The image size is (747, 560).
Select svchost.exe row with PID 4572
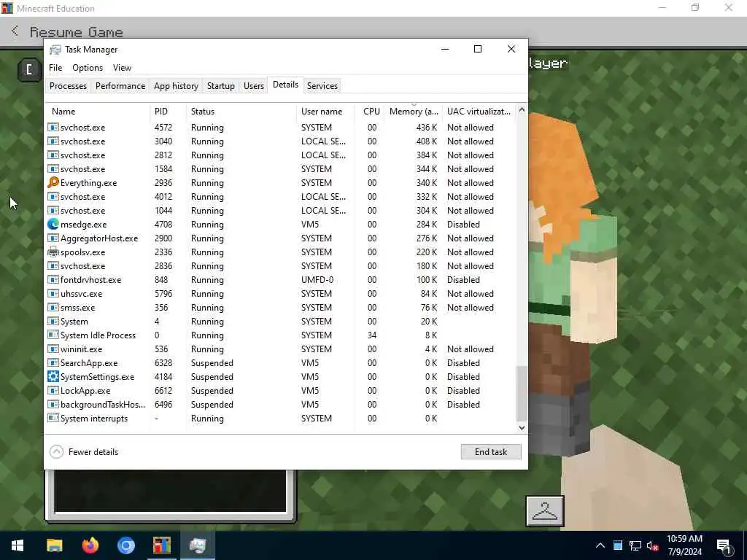click(280, 127)
